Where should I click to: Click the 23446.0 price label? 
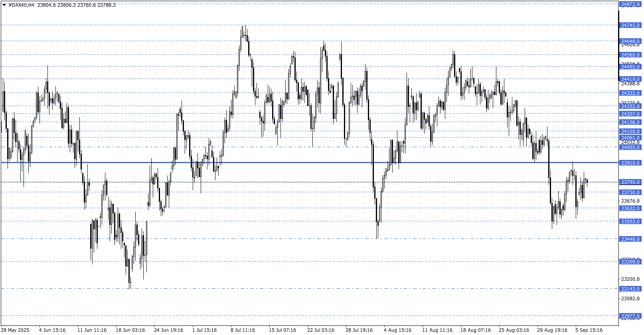click(x=630, y=239)
